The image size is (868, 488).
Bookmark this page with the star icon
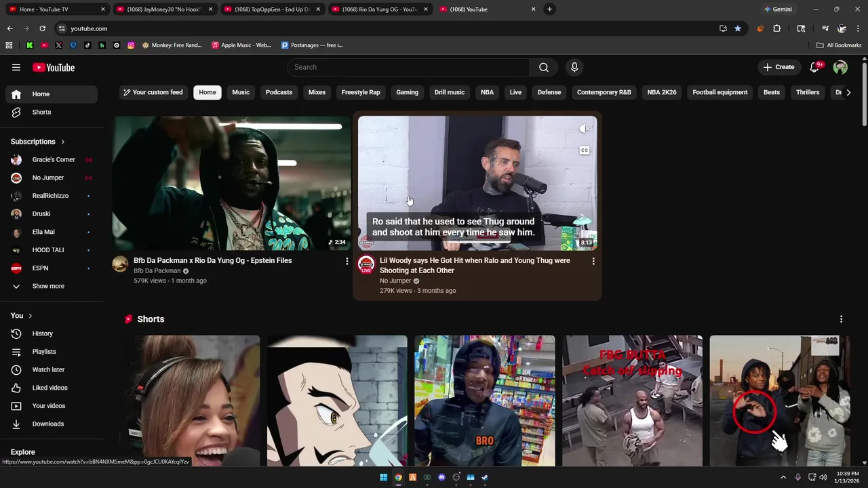[738, 28]
